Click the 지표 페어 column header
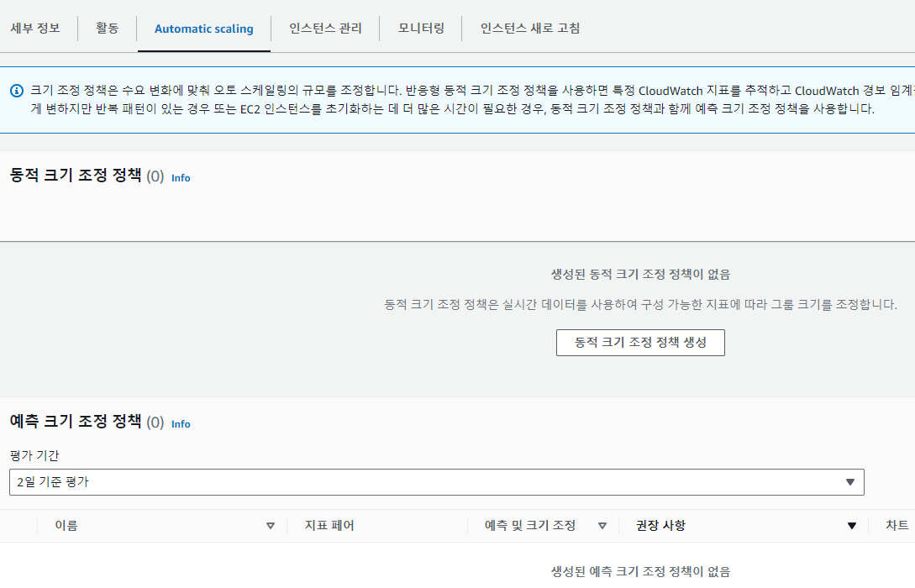The height and width of the screenshot is (588, 915). [329, 526]
